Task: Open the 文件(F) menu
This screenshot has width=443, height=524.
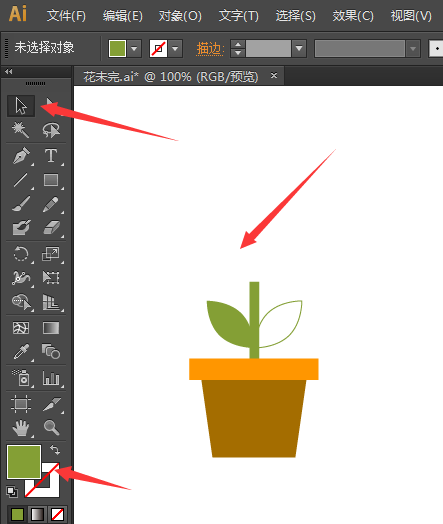Action: click(66, 16)
